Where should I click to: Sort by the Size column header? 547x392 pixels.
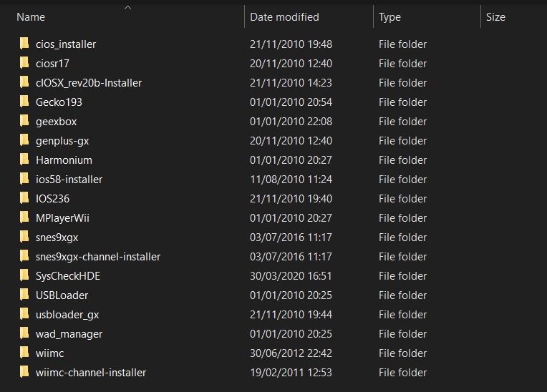495,17
